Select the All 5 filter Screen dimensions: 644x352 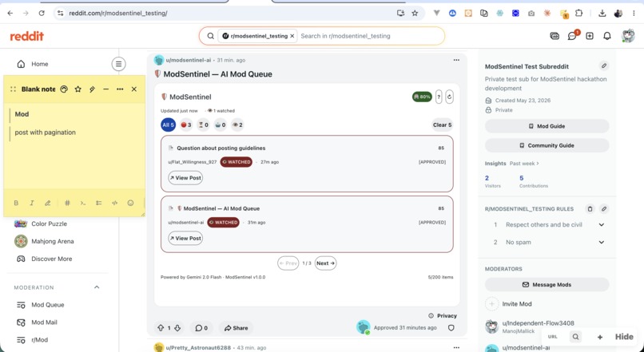tap(168, 125)
